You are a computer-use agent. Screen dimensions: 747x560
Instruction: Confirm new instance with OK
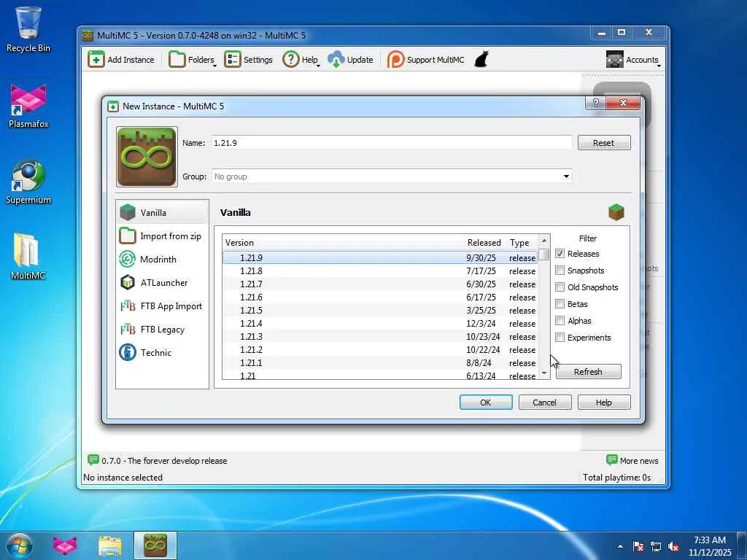pyautogui.click(x=486, y=402)
